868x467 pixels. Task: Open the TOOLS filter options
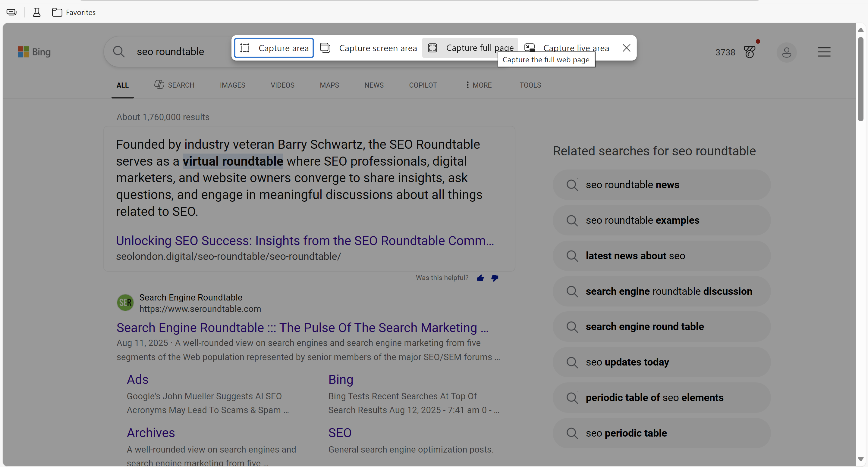530,85
